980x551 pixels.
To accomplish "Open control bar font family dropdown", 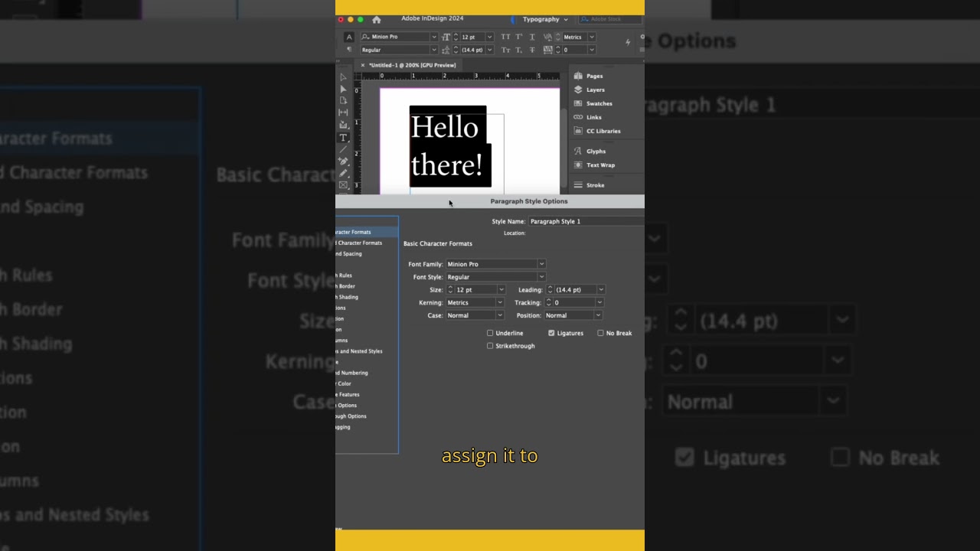I will coord(433,37).
